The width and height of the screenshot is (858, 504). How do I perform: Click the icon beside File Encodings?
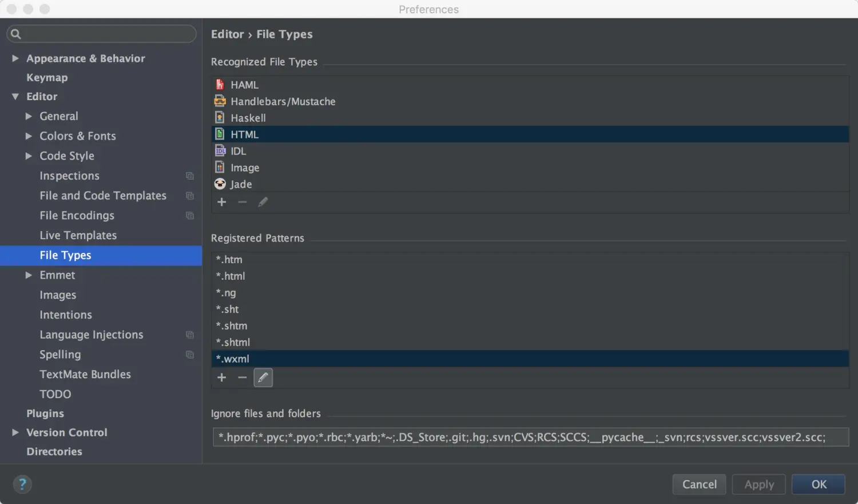(190, 216)
